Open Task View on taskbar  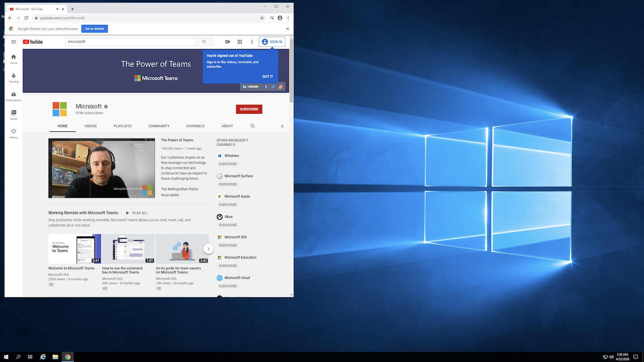pyautogui.click(x=30, y=357)
